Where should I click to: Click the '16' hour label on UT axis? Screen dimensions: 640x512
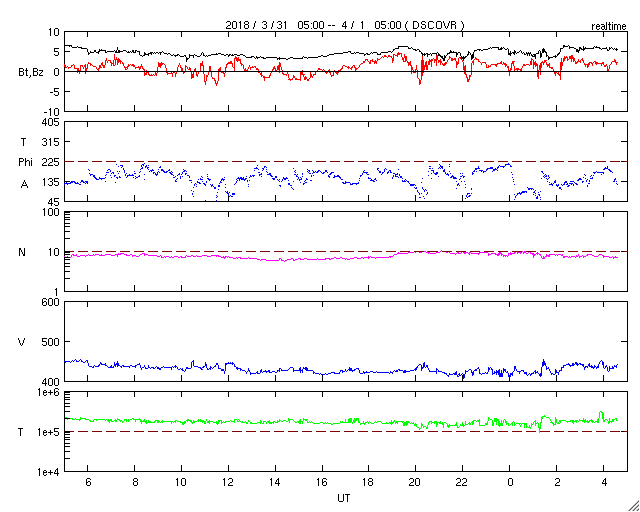(322, 482)
